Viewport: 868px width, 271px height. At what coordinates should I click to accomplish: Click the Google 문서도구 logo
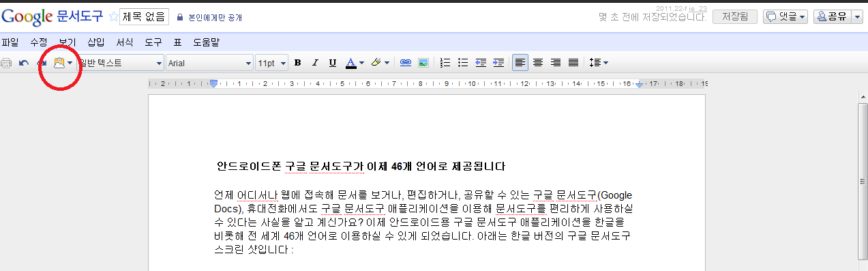(53, 17)
